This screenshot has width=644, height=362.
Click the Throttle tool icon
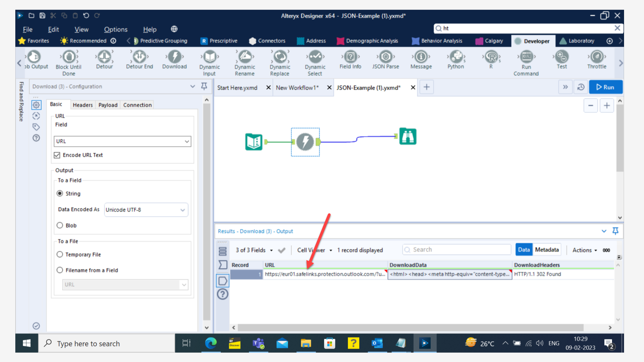point(597,57)
